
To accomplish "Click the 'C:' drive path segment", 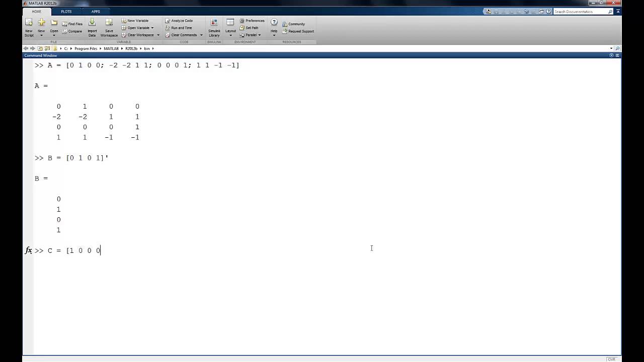I will (66, 49).
